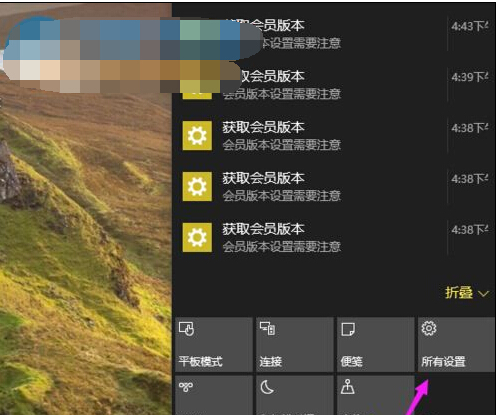
Task: Click gear icon of 4:38 third notification
Action: (x=197, y=135)
